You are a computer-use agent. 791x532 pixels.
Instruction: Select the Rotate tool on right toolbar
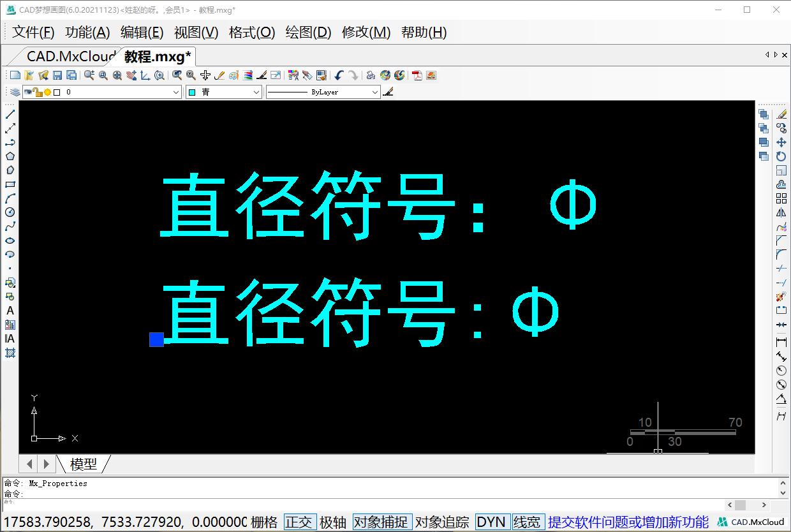click(x=781, y=157)
